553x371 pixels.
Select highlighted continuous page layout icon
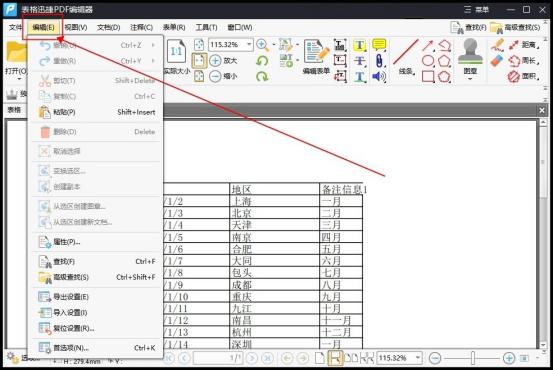(335, 358)
